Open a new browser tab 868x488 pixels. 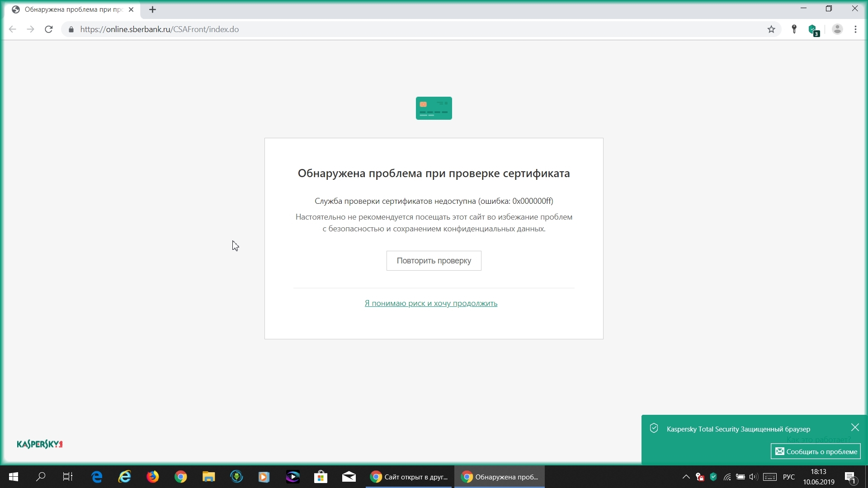coord(152,9)
